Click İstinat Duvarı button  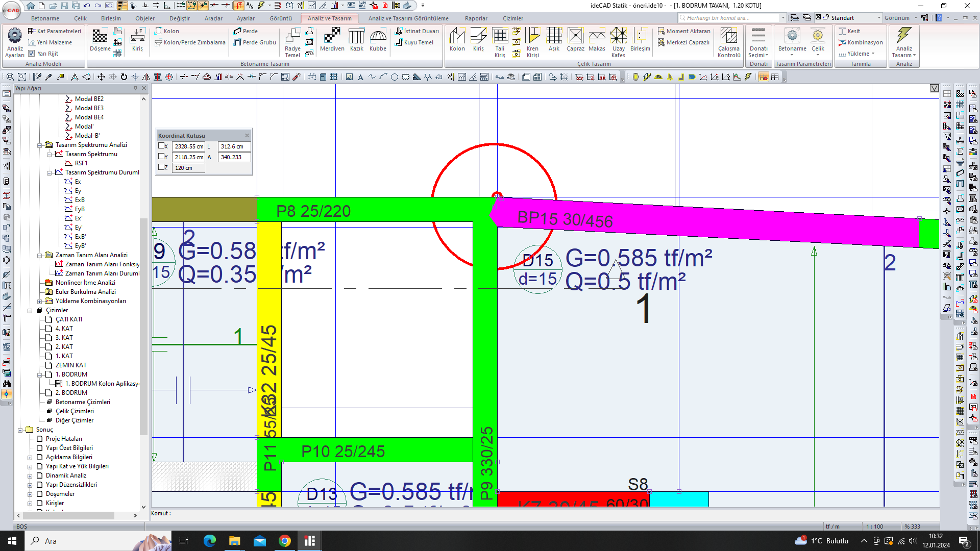point(417,31)
